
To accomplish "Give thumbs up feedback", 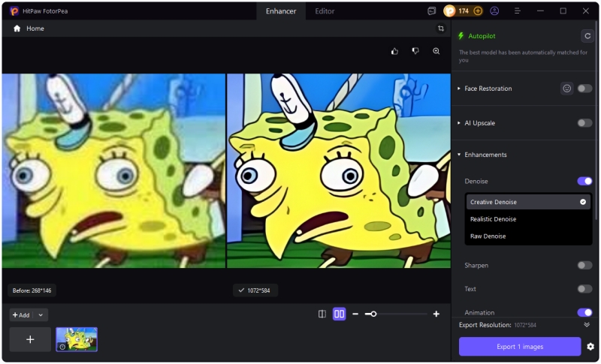I will tap(395, 51).
